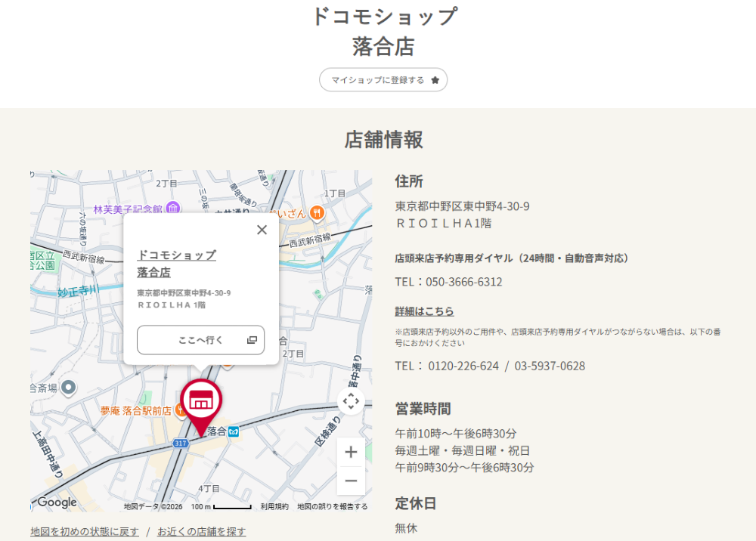
Task: Click 地図の誤りを報告する link
Action: coord(332,507)
